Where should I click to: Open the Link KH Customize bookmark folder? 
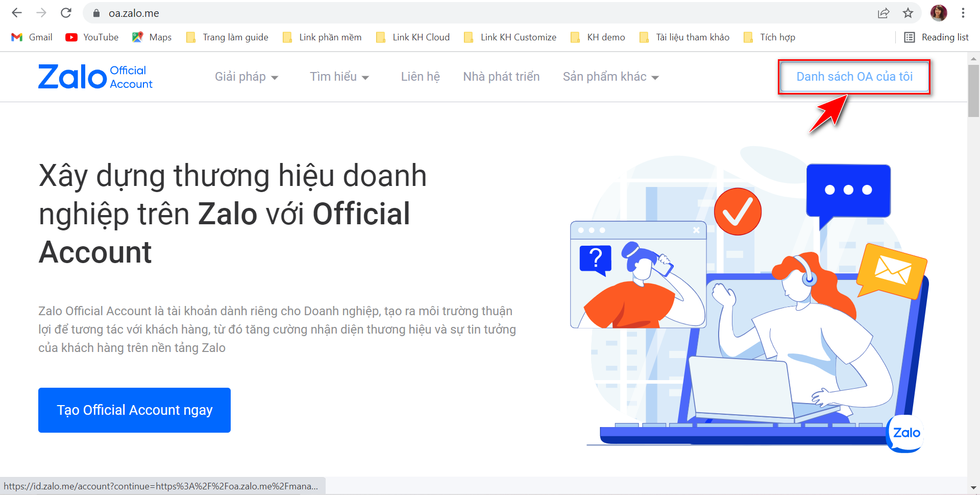coord(510,37)
